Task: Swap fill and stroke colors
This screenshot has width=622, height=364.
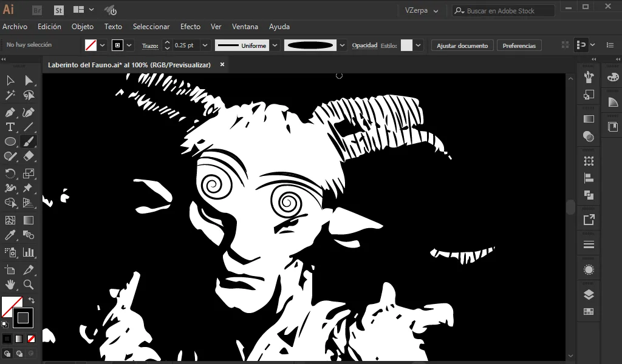Action: (32, 301)
